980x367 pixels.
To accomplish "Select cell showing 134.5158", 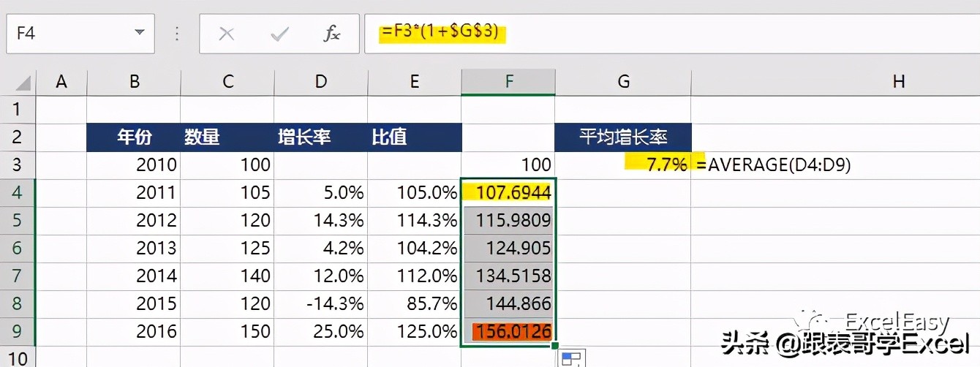I will pyautogui.click(x=508, y=276).
